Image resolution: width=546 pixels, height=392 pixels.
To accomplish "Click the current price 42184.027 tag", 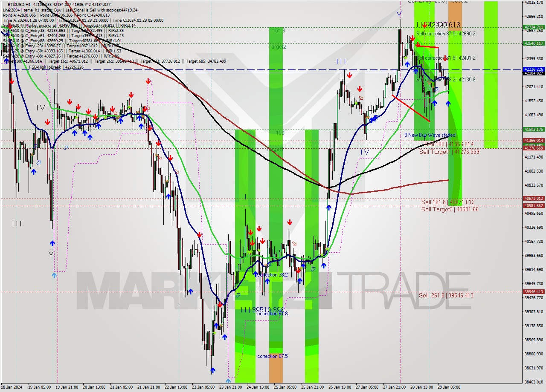I will coord(533,73).
